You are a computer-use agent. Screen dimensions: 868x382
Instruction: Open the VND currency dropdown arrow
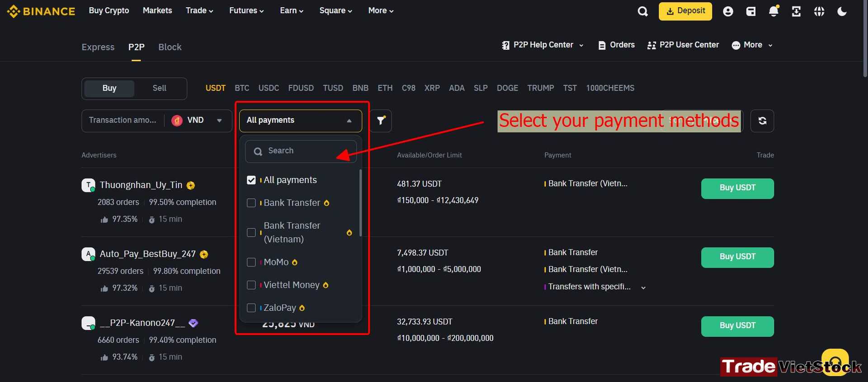point(219,120)
